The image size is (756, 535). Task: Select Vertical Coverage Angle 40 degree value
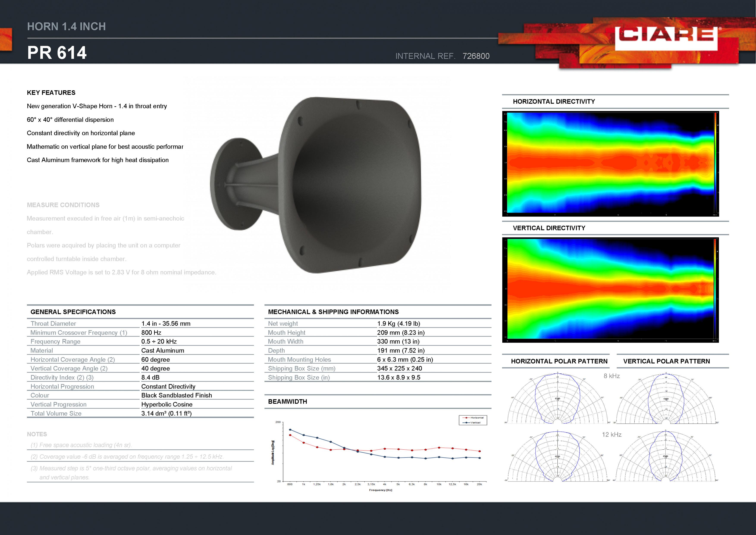[155, 369]
